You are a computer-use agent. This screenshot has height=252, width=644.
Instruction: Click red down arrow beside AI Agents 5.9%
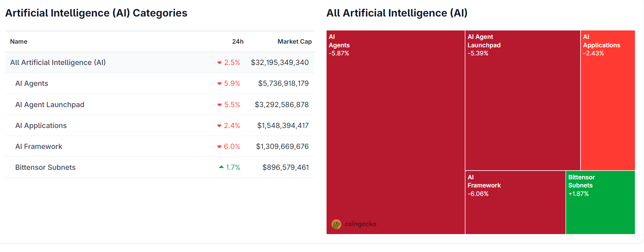219,84
